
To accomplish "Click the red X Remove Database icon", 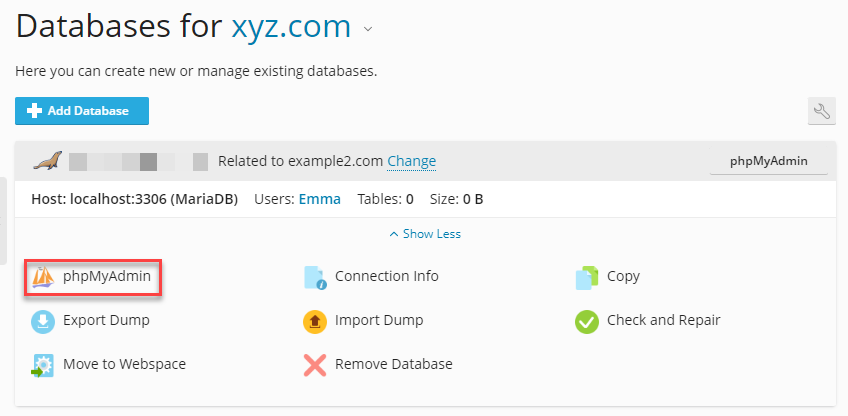I will click(315, 365).
